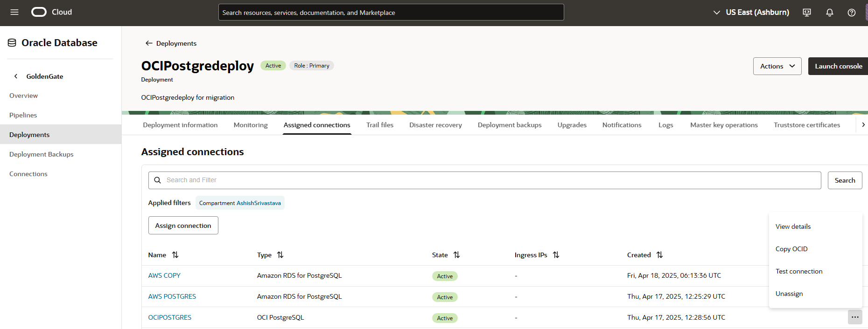Open the Truststore certificates tab
Viewport: 868px width, 329px height.
click(x=807, y=125)
